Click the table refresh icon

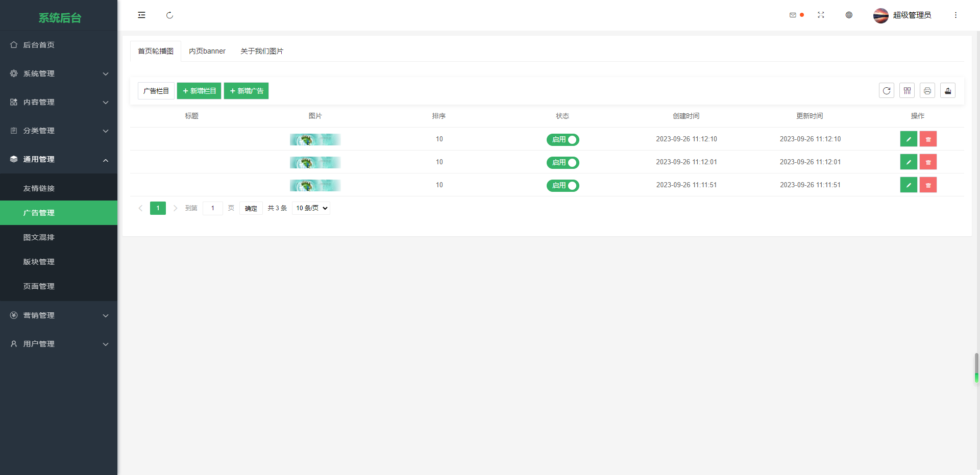click(x=887, y=91)
